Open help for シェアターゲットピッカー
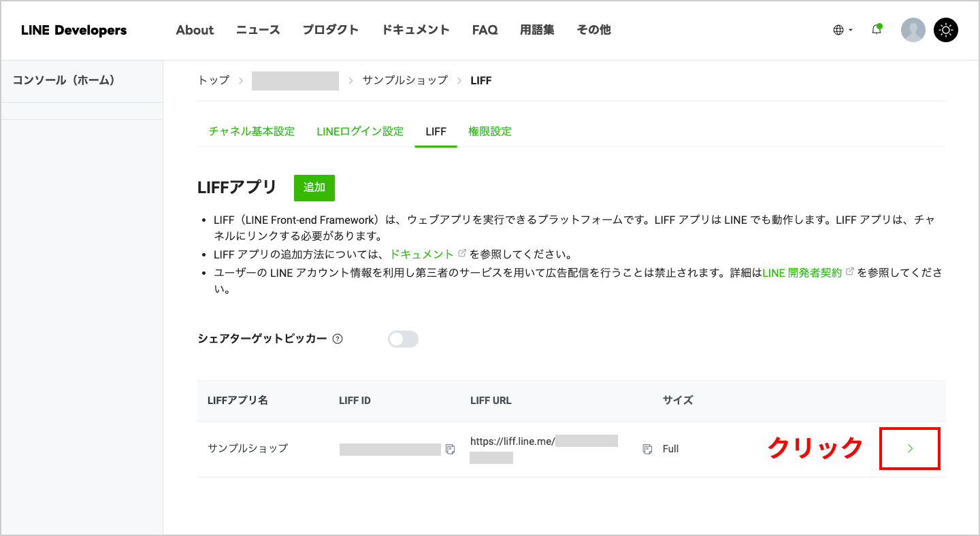 (x=337, y=339)
